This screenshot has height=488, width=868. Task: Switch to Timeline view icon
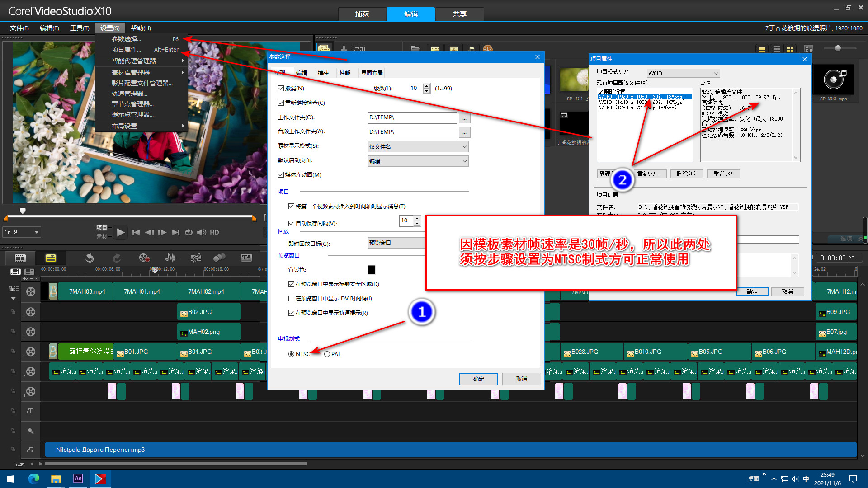pyautogui.click(x=51, y=258)
